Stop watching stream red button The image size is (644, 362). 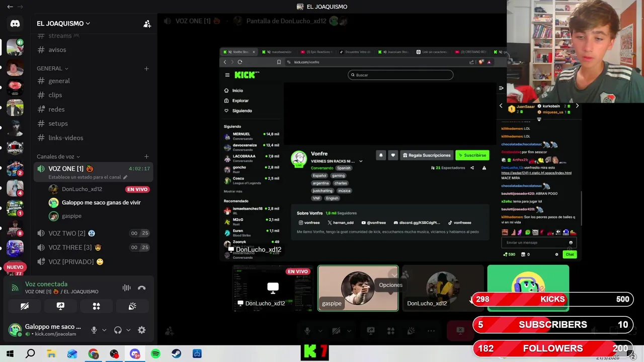tap(460, 331)
